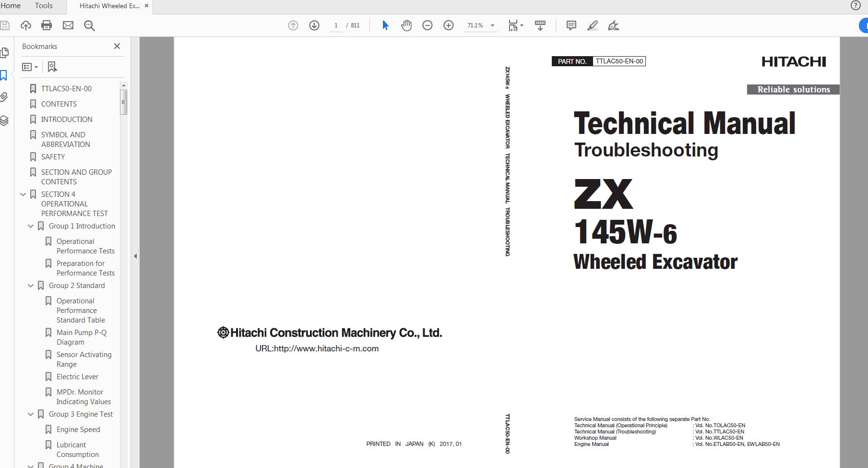Open the Help question mark
The image size is (868, 468).
pyautogui.click(x=856, y=5)
